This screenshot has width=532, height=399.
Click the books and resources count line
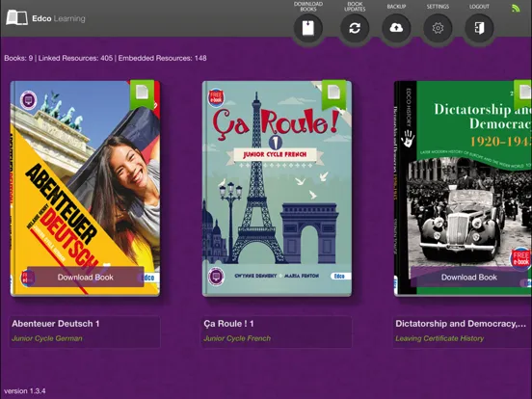[x=105, y=58]
